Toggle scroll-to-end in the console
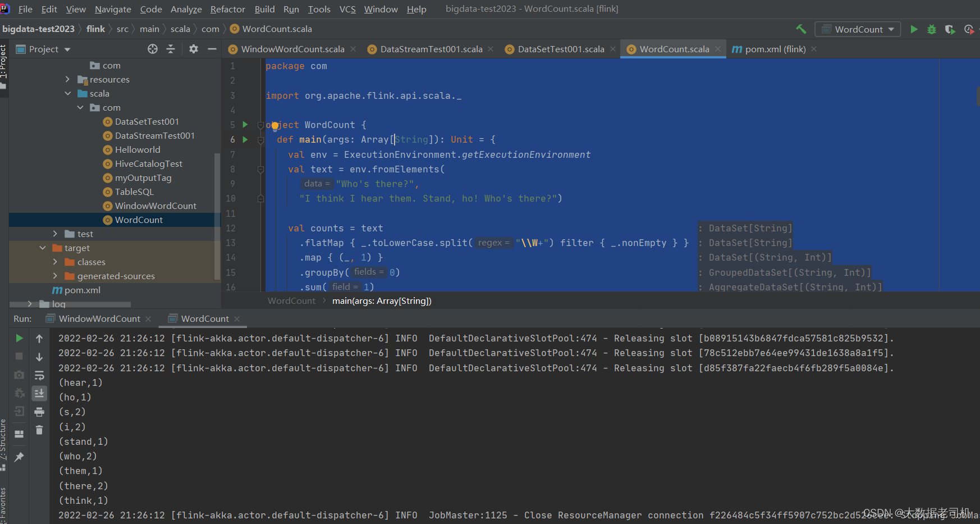This screenshot has height=524, width=980. tap(39, 393)
